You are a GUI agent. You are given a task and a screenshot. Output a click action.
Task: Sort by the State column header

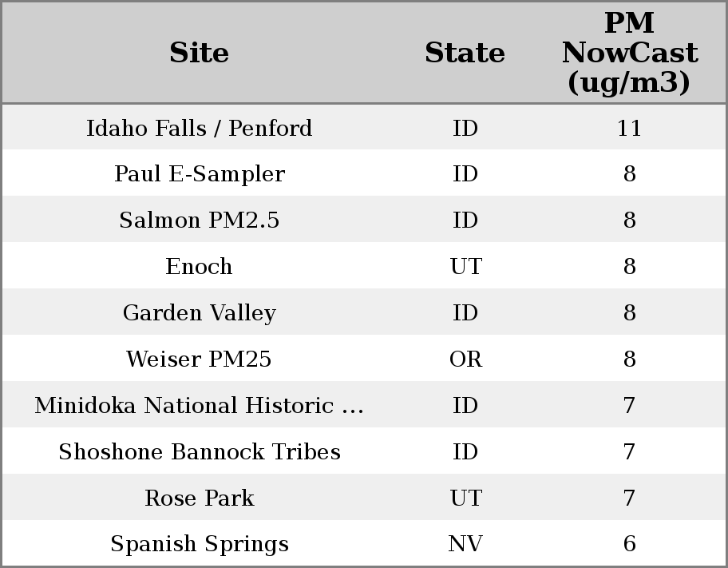pyautogui.click(x=465, y=53)
